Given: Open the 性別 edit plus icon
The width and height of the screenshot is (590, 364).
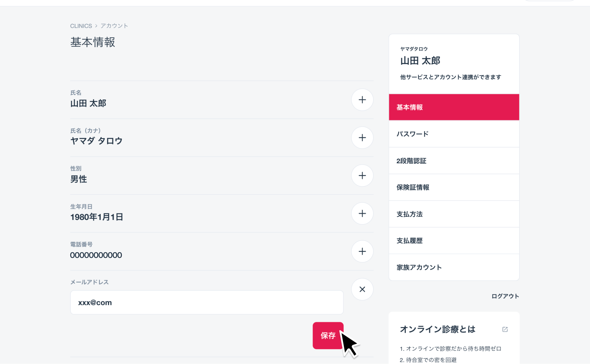Looking at the screenshot, I should (362, 176).
